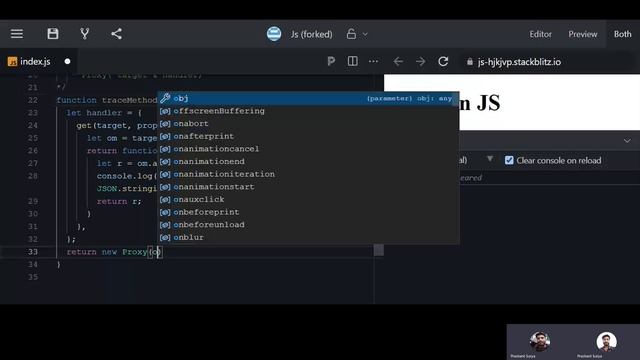This screenshot has height=360, width=640.
Task: Fork the project with the fork icon
Action: [x=84, y=34]
